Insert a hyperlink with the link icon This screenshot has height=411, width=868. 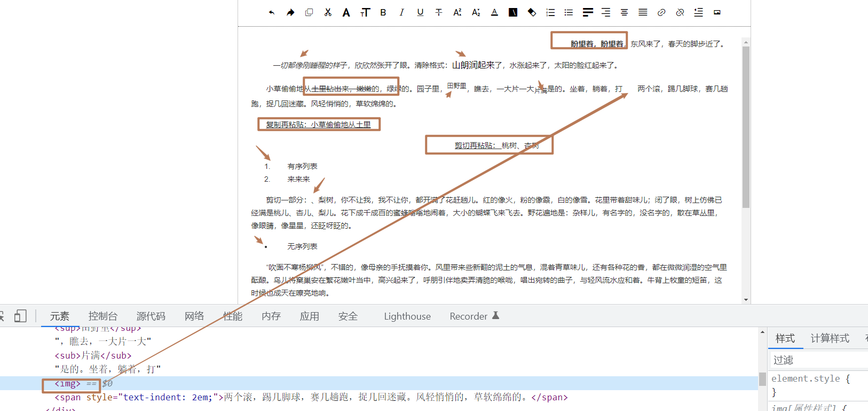(661, 12)
